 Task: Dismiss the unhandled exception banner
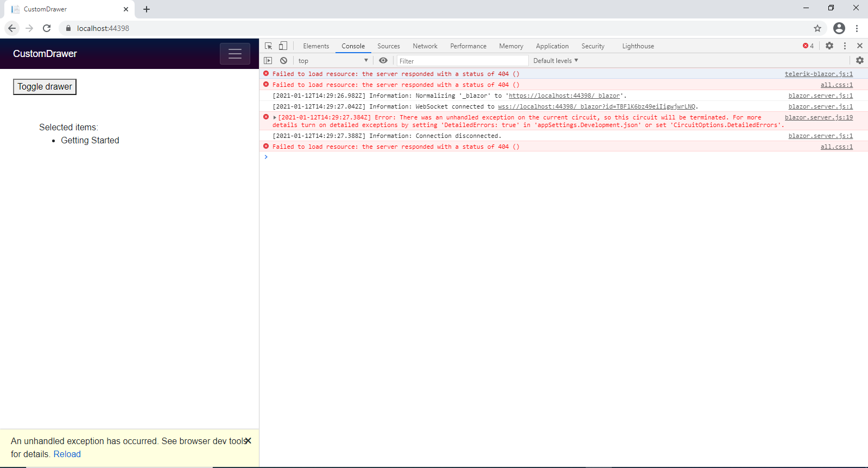248,441
